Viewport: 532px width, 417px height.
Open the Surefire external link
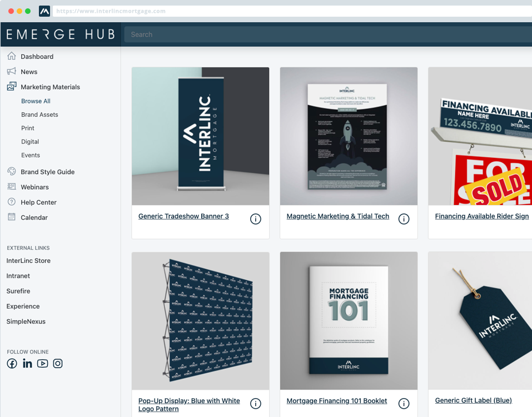point(18,291)
